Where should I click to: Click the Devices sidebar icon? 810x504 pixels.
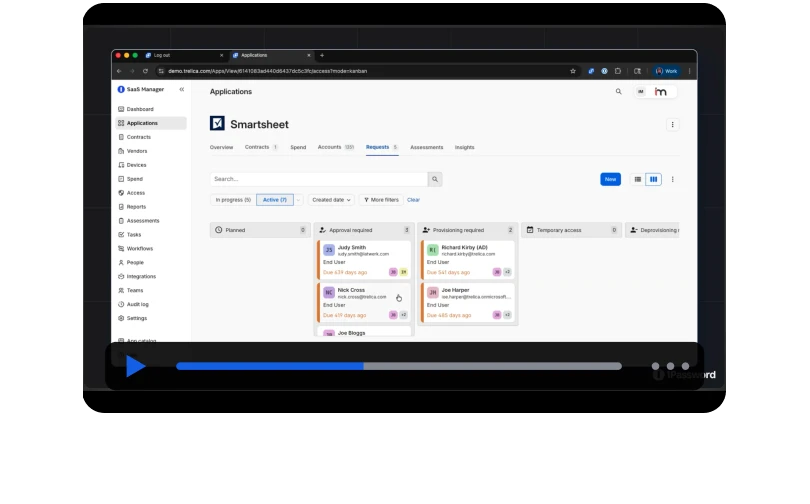[x=121, y=165]
